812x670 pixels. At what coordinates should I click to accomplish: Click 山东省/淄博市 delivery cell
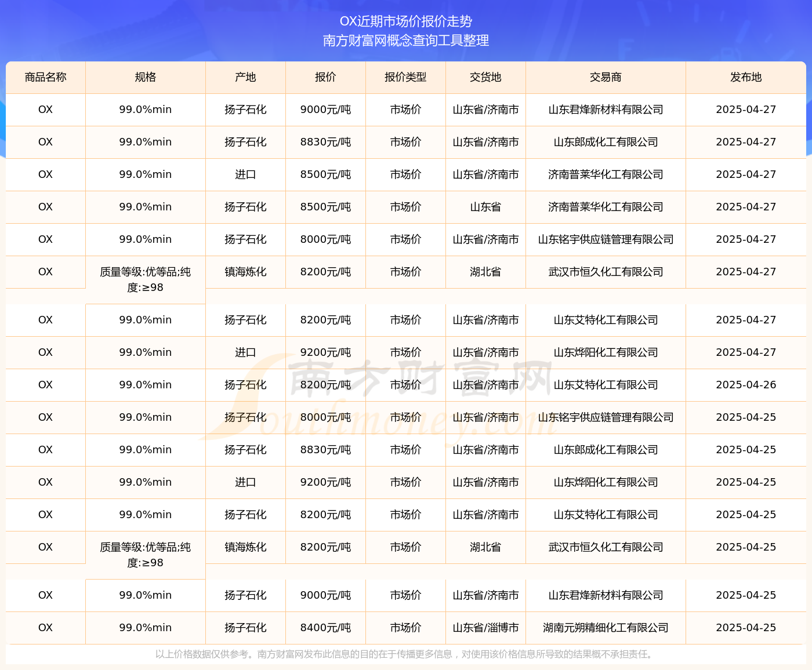(x=485, y=628)
